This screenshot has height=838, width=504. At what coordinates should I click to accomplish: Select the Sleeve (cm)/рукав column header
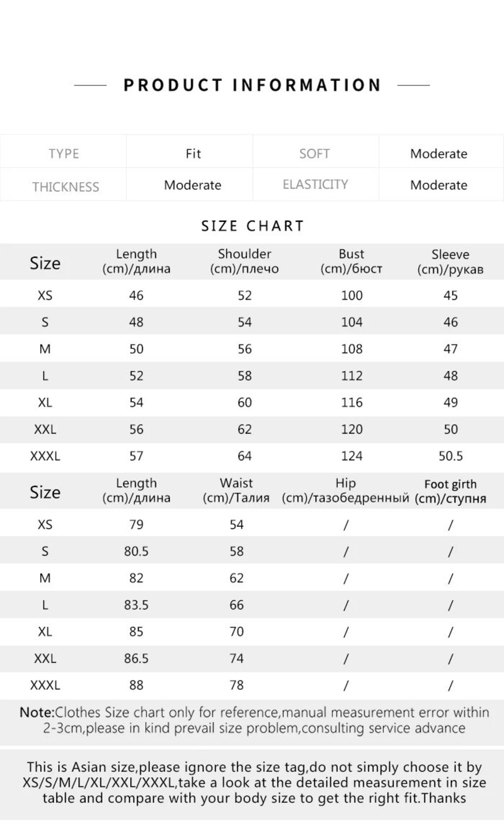point(450,262)
